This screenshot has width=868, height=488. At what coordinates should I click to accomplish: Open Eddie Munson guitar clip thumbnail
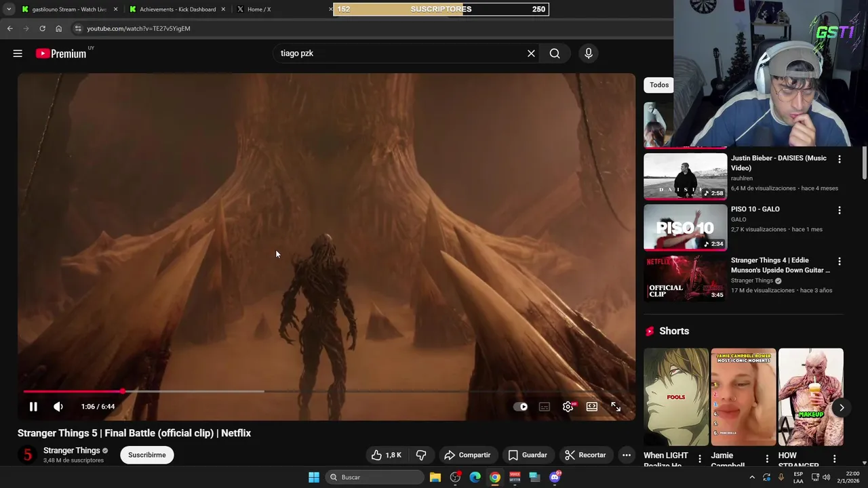point(685,279)
